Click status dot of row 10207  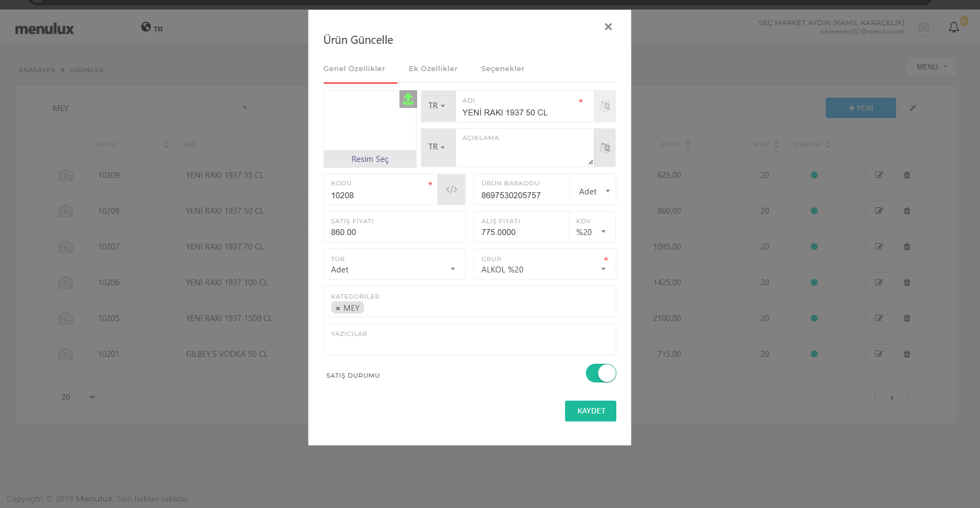tap(814, 247)
